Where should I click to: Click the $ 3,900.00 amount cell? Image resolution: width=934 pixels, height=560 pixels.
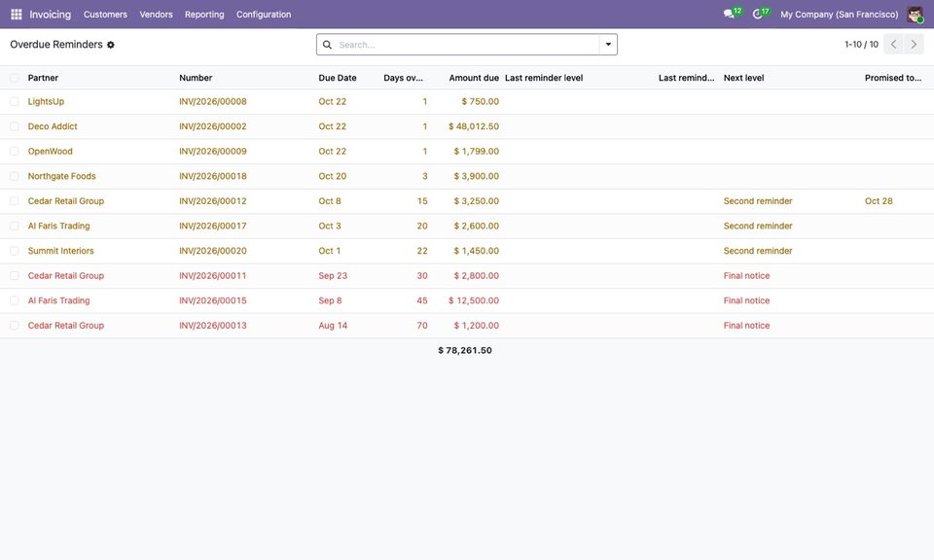click(x=477, y=177)
